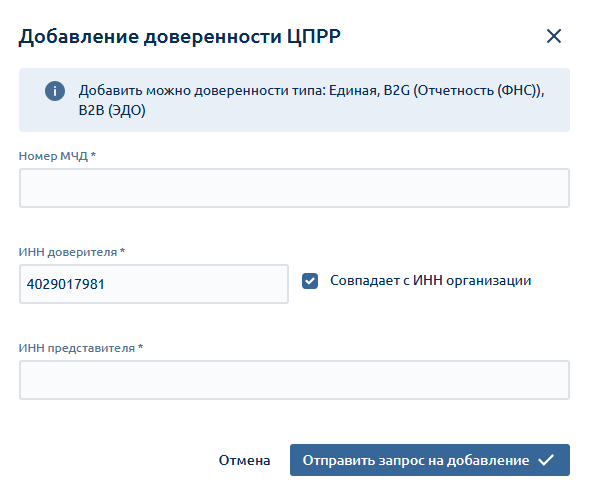Uncheck Совпадает с ИНН организации checkbox
Screen dimensions: 594x497
(310, 281)
